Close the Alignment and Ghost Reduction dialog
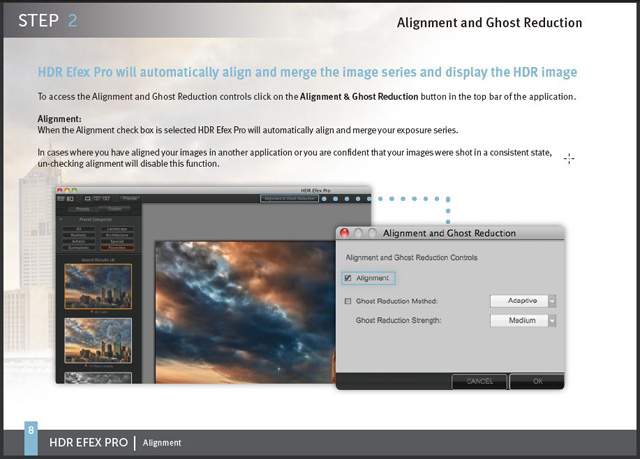 coord(345,233)
